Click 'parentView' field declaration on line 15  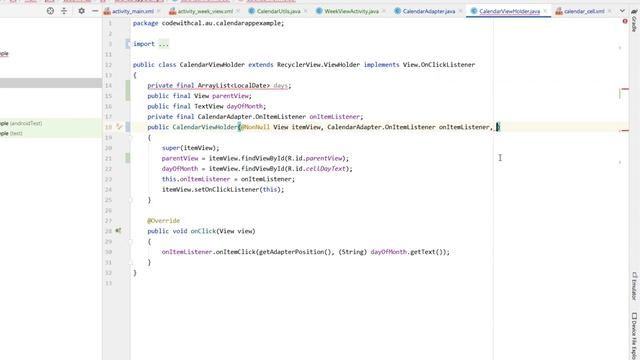click(x=230, y=96)
